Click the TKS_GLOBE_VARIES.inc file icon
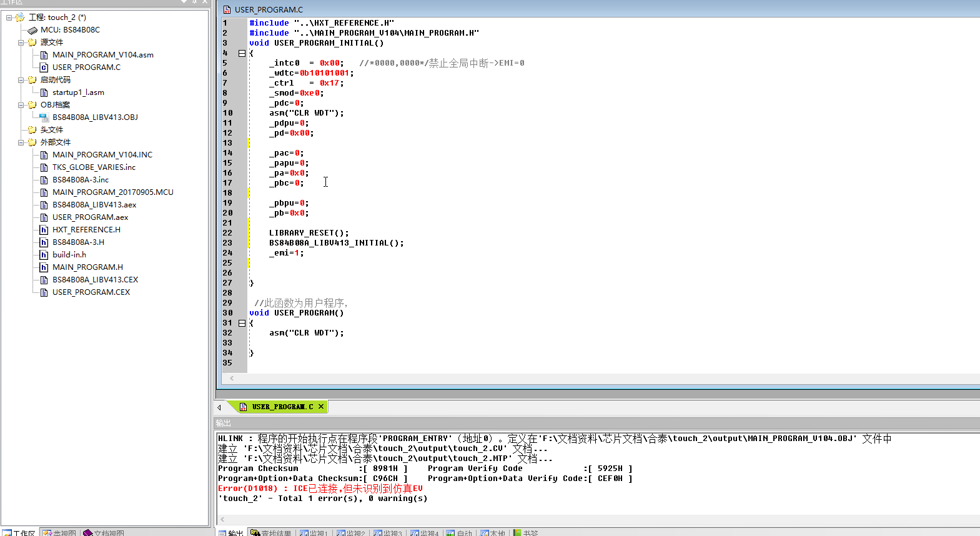The image size is (980, 536). tap(44, 167)
